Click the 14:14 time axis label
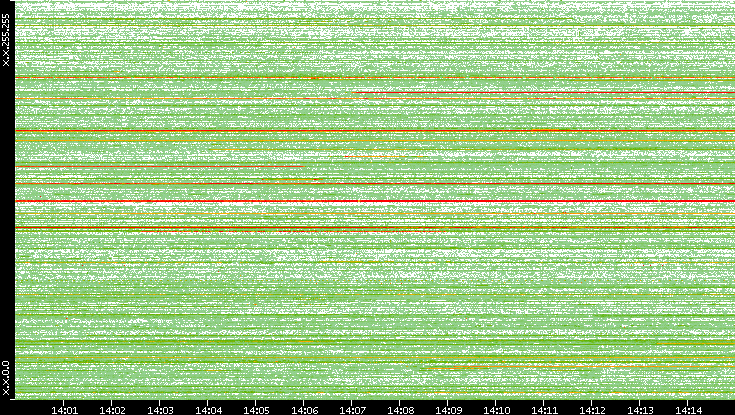The height and width of the screenshot is (415, 735). (688, 410)
